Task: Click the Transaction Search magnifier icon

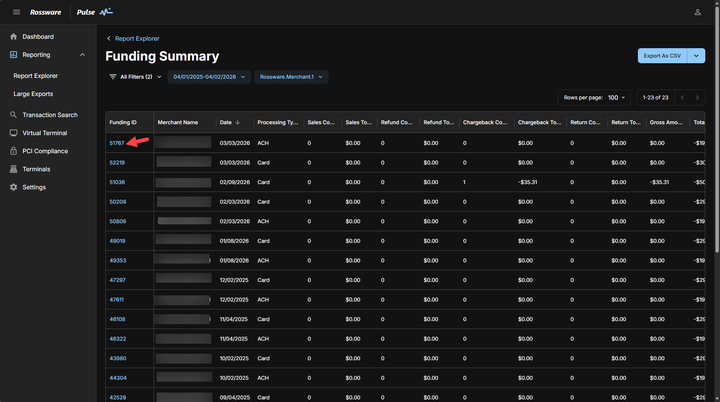Action: click(x=14, y=115)
